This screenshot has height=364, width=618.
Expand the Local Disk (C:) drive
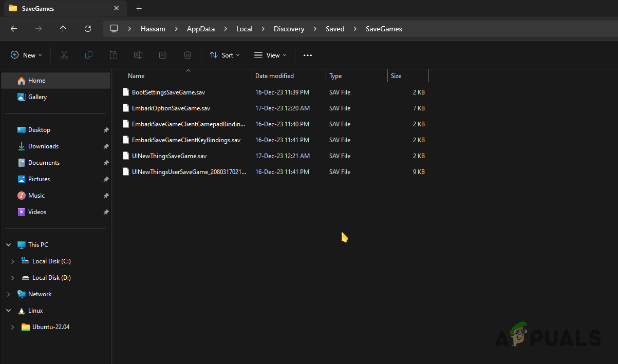12,261
